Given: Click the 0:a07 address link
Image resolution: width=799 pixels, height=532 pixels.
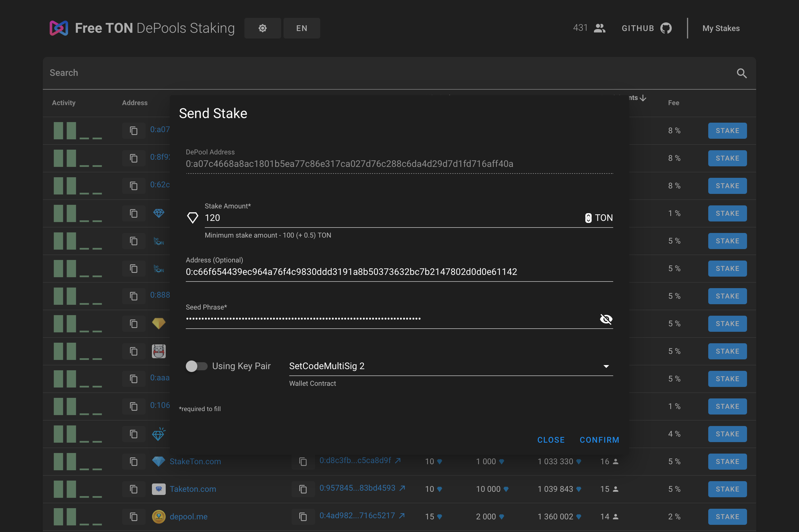Looking at the screenshot, I should (x=160, y=130).
